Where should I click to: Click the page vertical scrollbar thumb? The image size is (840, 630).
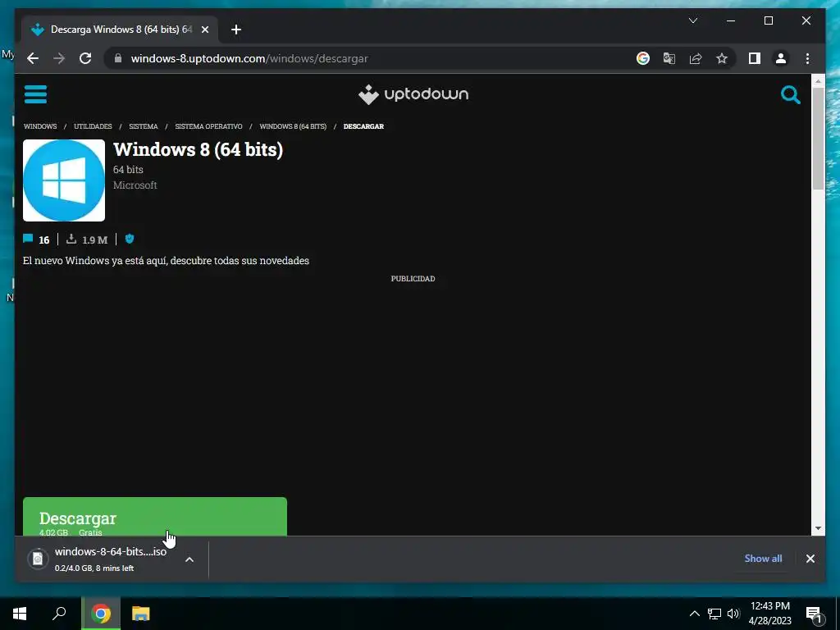click(x=818, y=138)
